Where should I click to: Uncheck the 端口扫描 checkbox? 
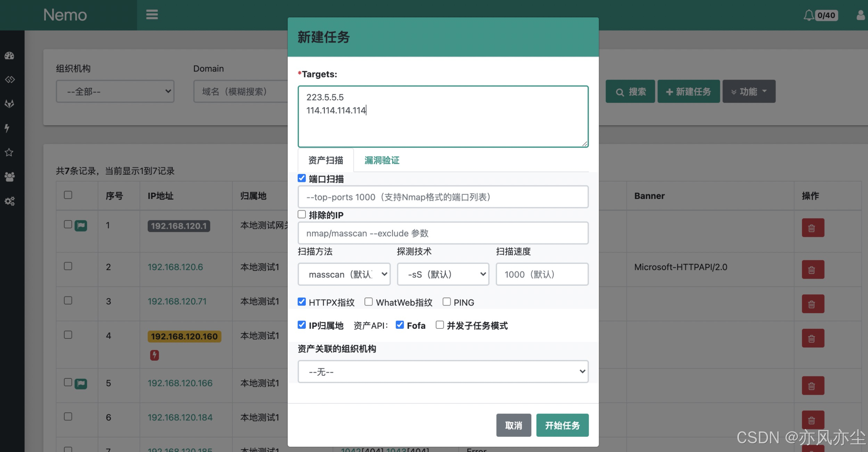pyautogui.click(x=302, y=178)
